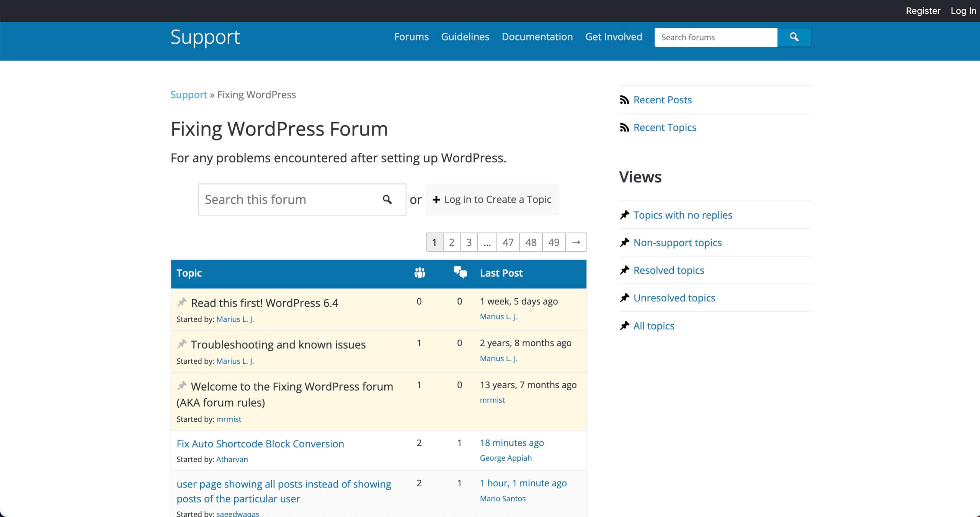The width and height of the screenshot is (980, 517).
Task: Click the Support site title
Action: (205, 38)
